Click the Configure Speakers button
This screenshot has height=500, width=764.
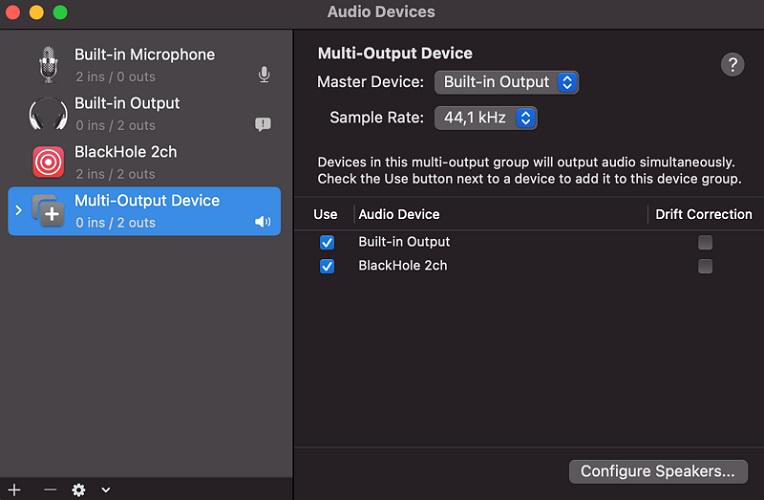658,471
